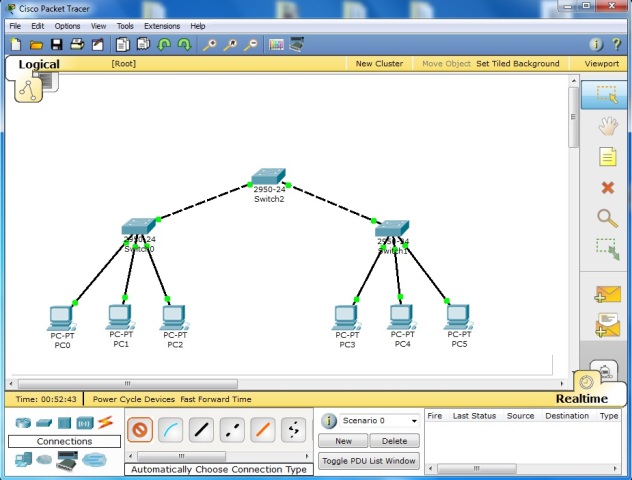
Task: Choose the Move Layout hand tool
Action: pyautogui.click(x=606, y=126)
